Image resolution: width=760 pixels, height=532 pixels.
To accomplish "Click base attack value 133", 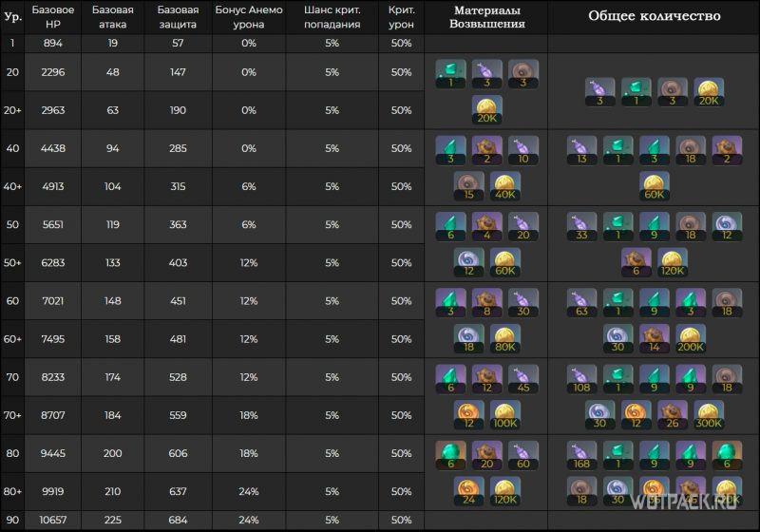I will click(112, 262).
